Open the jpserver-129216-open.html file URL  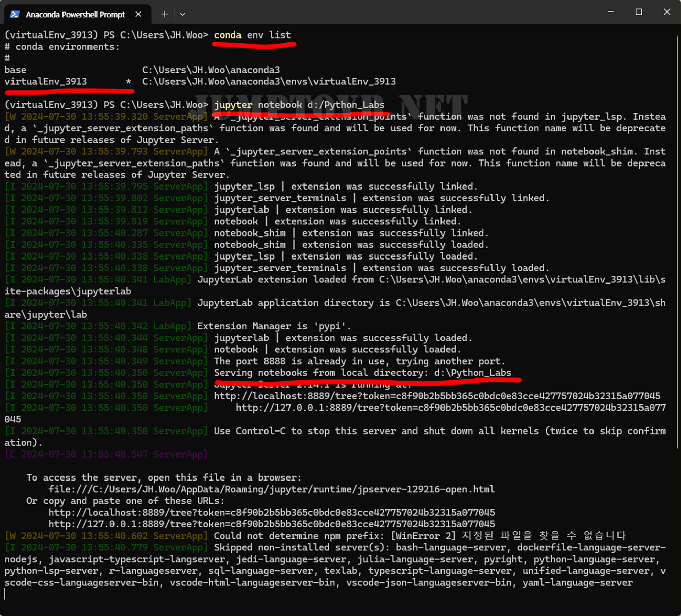[x=271, y=489]
